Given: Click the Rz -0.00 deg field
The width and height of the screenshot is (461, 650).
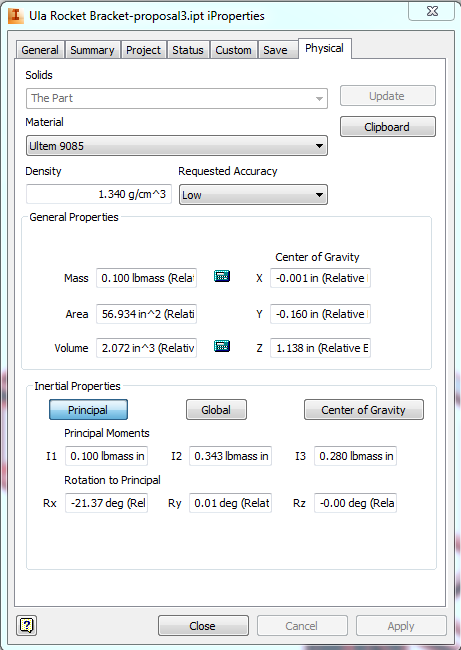Looking at the screenshot, I should (355, 503).
